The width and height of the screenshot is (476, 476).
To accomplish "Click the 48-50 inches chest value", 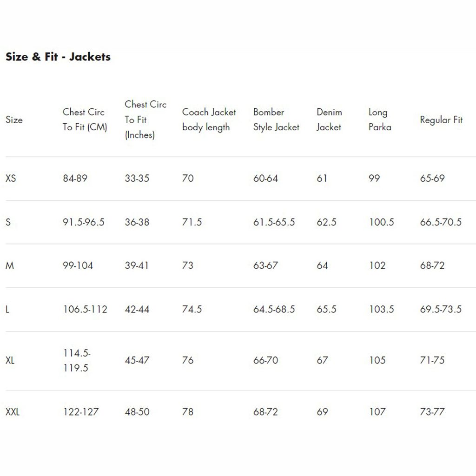I will point(137,412).
